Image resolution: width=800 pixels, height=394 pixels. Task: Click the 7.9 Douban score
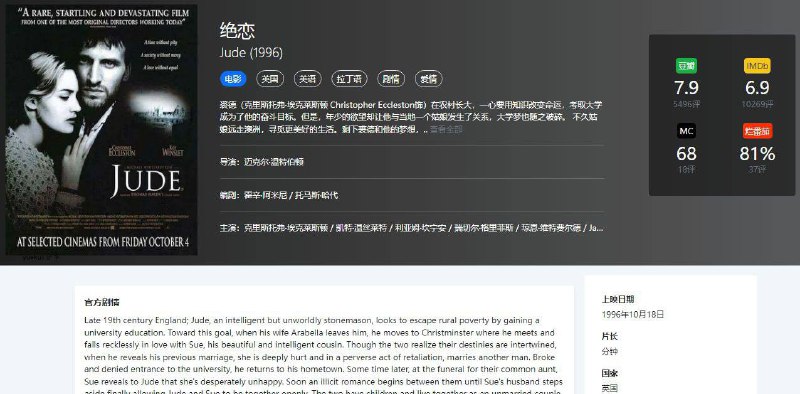coord(686,88)
